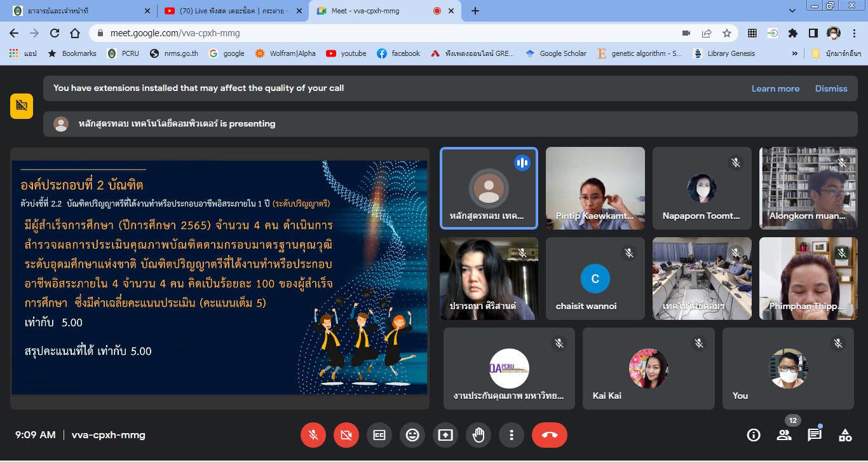This screenshot has width=868, height=463.
Task: Open the meeting details info icon
Action: [x=754, y=435]
